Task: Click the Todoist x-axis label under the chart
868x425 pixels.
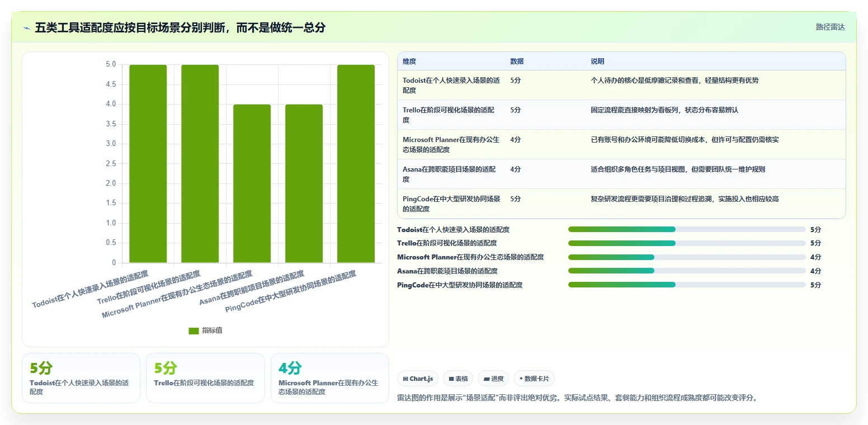Action: point(90,289)
